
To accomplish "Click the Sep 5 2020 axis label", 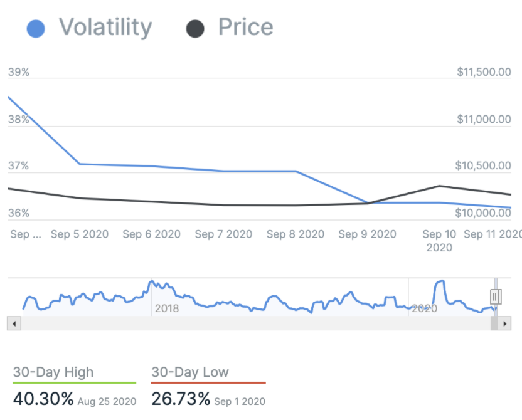I will (x=80, y=234).
